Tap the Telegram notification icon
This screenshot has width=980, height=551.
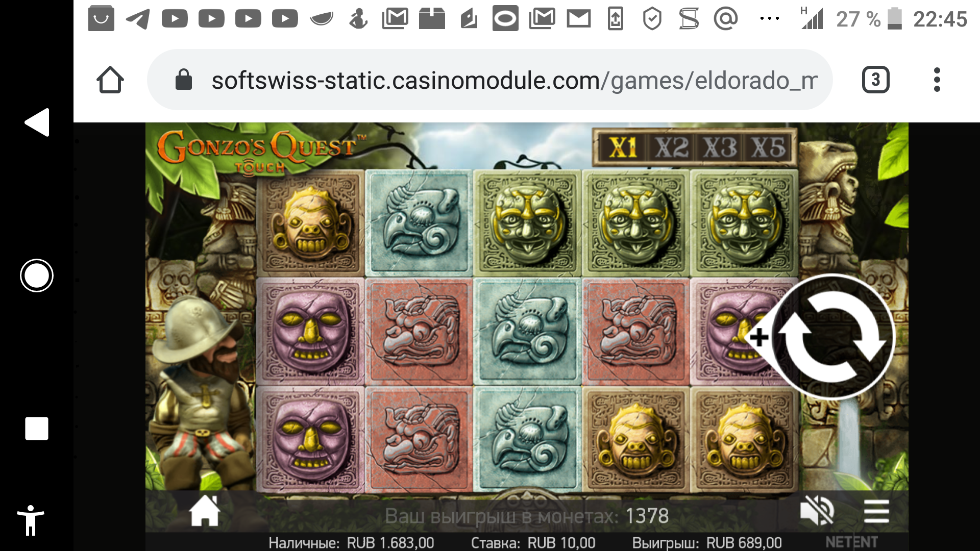[138, 19]
